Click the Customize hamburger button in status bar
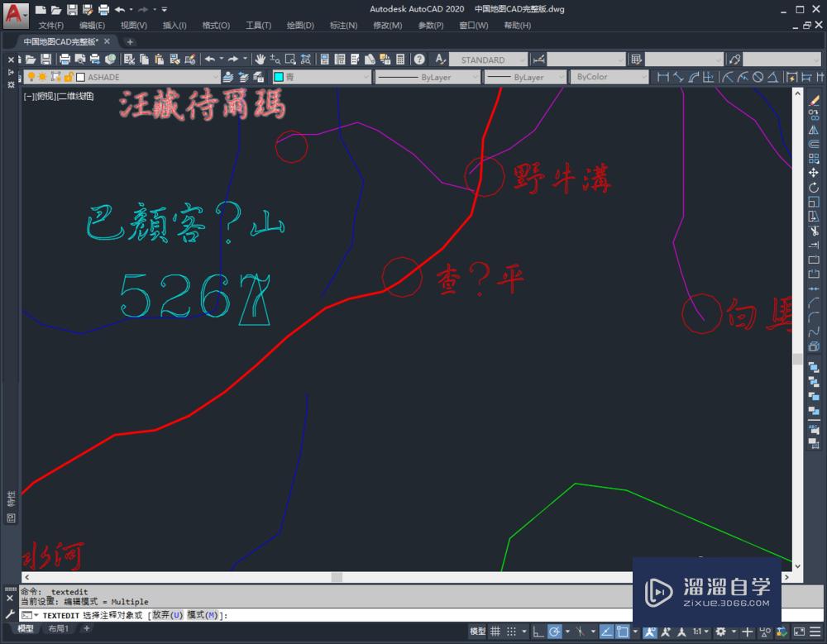The image size is (827, 644). pyautogui.click(x=815, y=631)
